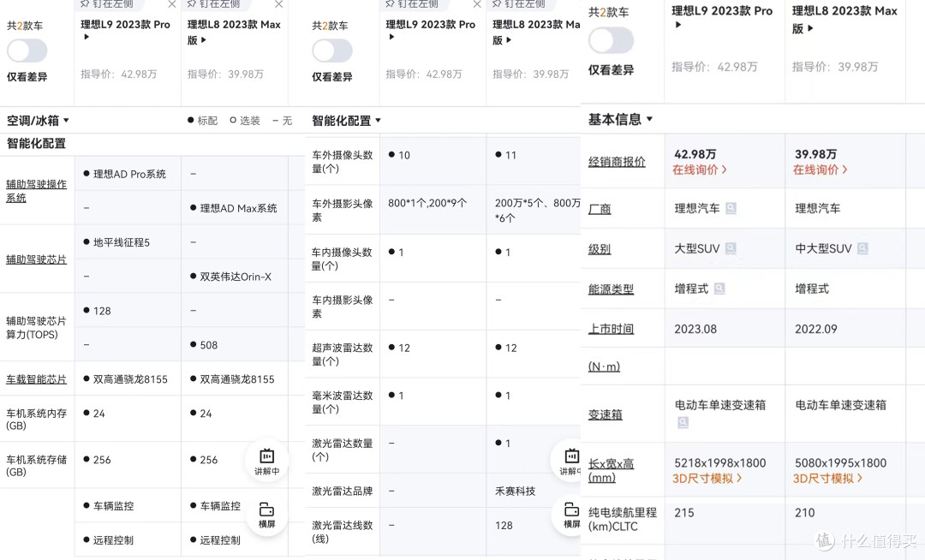The height and width of the screenshot is (560, 925).
Task: Select the 超声波雷达数量(个) row label
Action: click(x=342, y=354)
